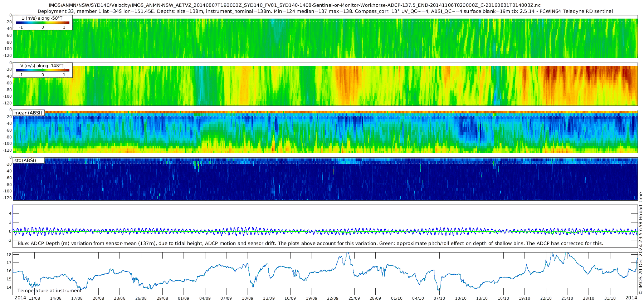Viewport: 644px width, 304px height.
Task: Select the 22/09 date tick label
Action: click(x=333, y=298)
